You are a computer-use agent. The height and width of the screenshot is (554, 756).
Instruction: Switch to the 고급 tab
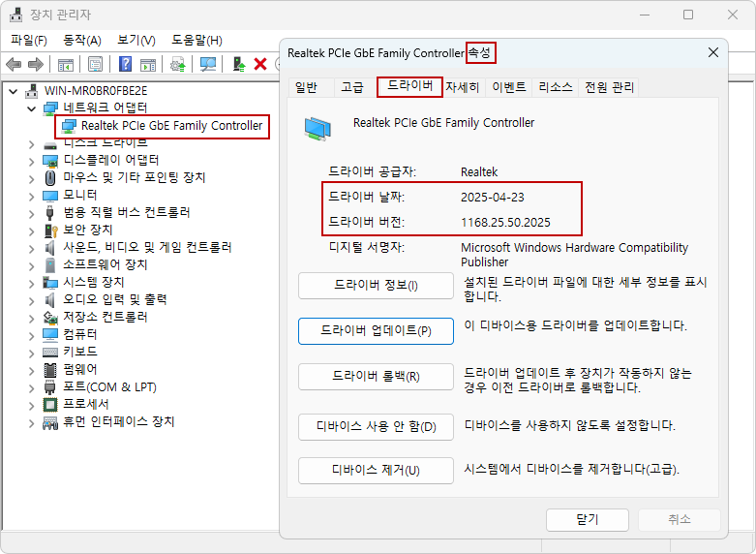(x=353, y=87)
